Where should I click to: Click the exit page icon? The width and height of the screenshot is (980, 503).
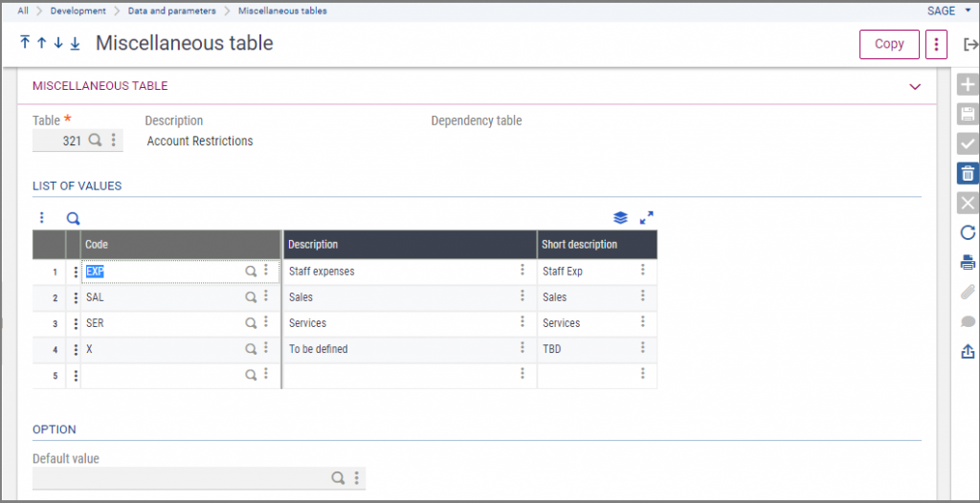point(970,44)
